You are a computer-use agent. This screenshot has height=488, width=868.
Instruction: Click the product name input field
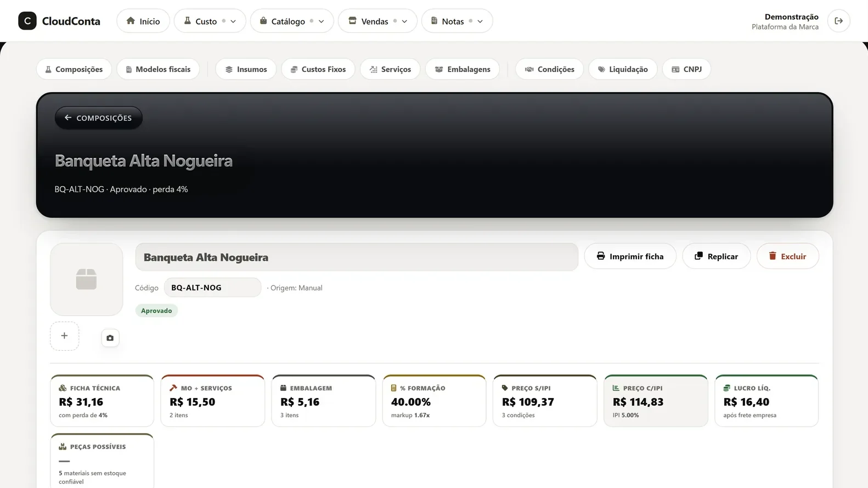(357, 257)
